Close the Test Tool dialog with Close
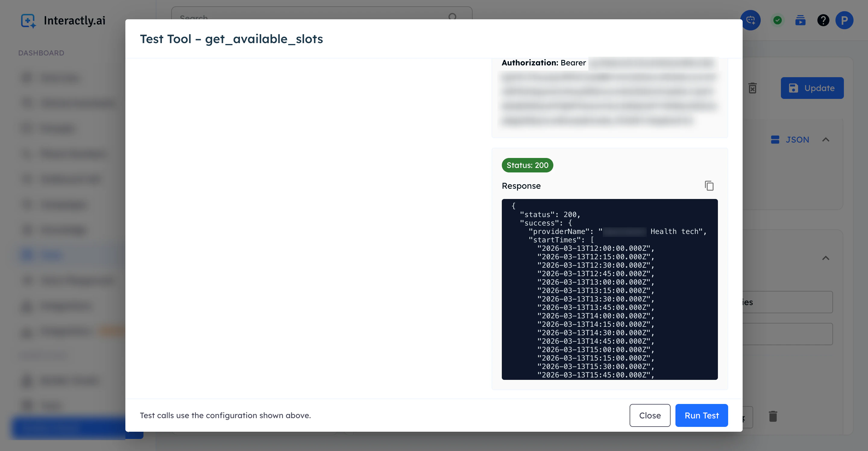 click(x=650, y=415)
